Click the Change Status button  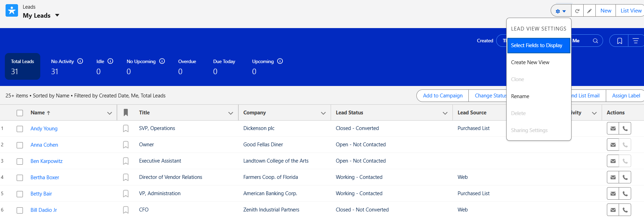(488, 96)
